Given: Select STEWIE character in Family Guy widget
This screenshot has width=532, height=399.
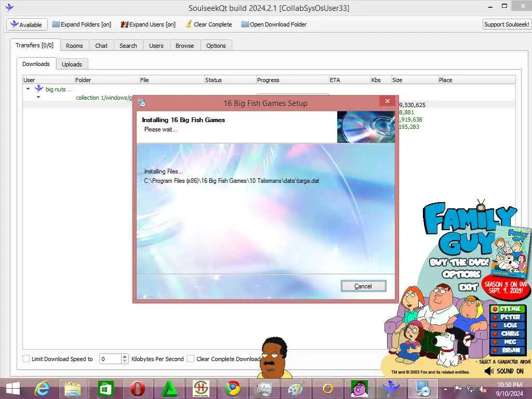Looking at the screenshot, I should point(508,309).
